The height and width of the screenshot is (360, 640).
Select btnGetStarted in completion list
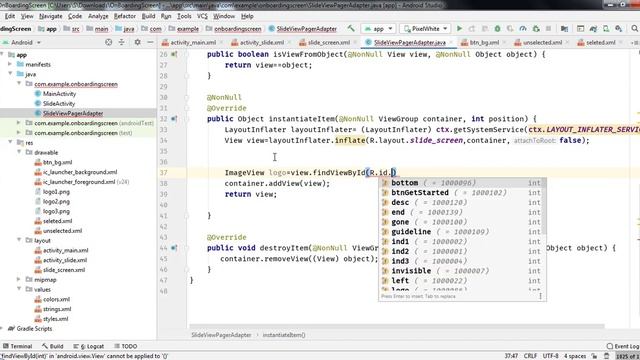[461, 193]
